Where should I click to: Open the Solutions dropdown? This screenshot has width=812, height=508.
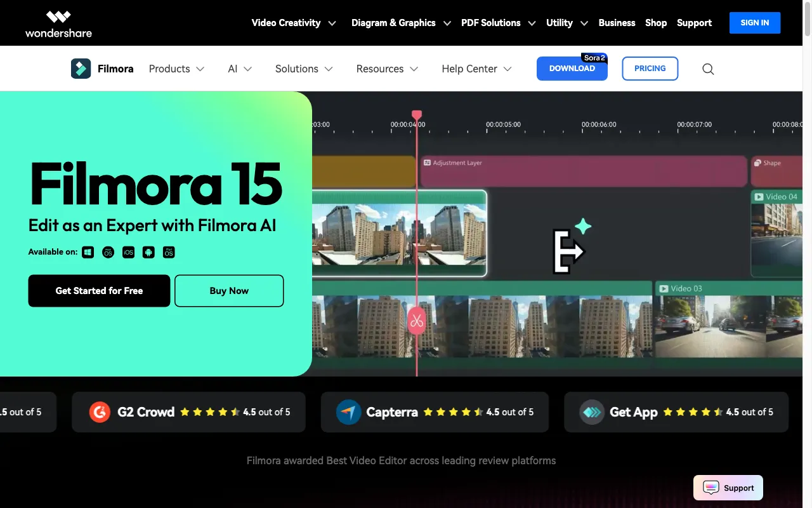click(x=304, y=69)
